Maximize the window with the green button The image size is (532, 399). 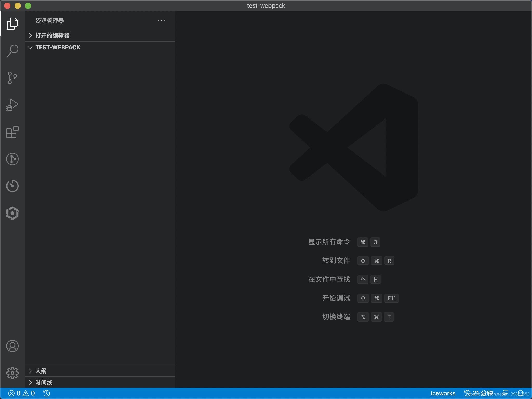(28, 6)
